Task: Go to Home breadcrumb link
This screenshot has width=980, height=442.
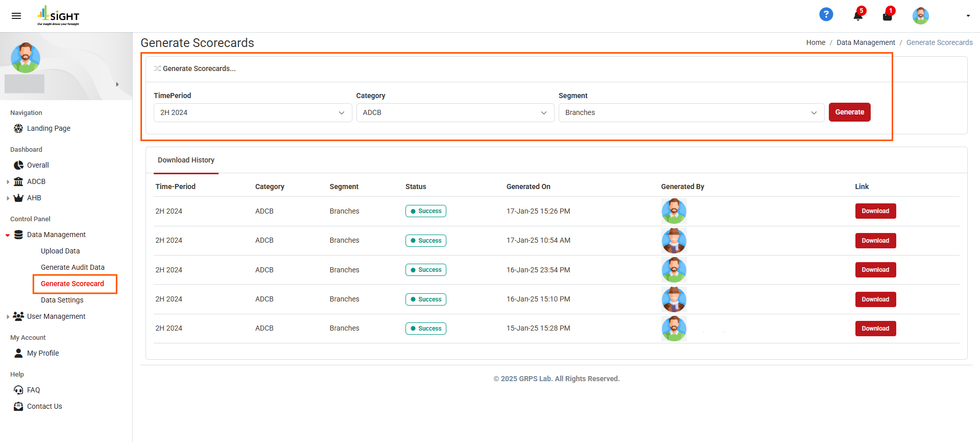Action: pos(816,42)
